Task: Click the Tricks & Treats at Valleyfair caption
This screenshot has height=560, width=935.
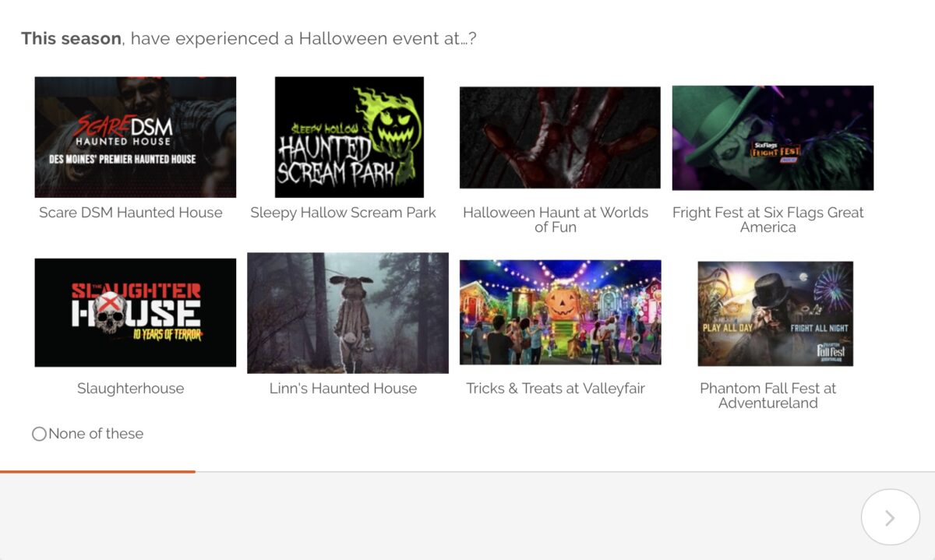Action: point(556,389)
